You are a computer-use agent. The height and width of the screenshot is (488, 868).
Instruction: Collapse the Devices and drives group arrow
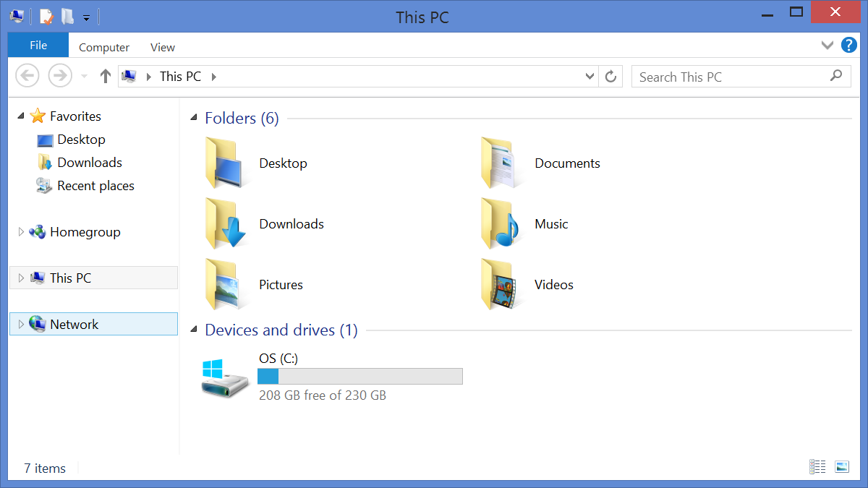[194, 330]
